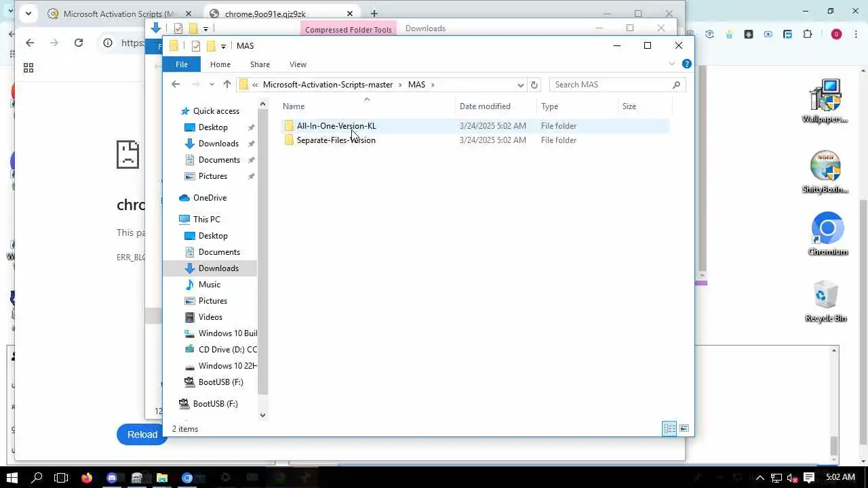Open File Explorer taskbar icon
This screenshot has width=868, height=488.
162,478
